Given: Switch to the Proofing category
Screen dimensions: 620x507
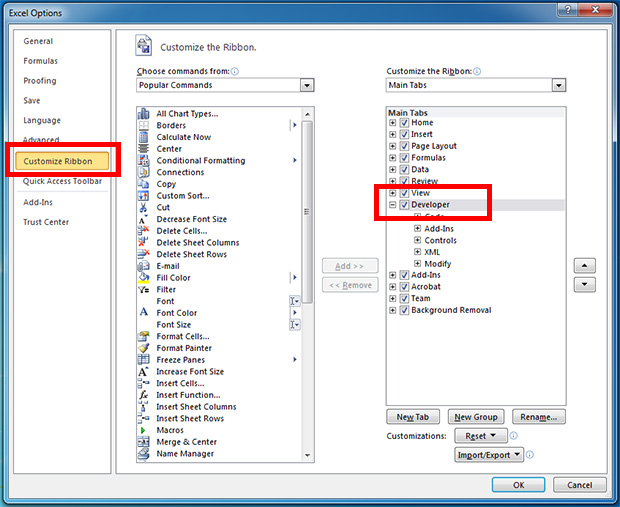Looking at the screenshot, I should pos(40,81).
